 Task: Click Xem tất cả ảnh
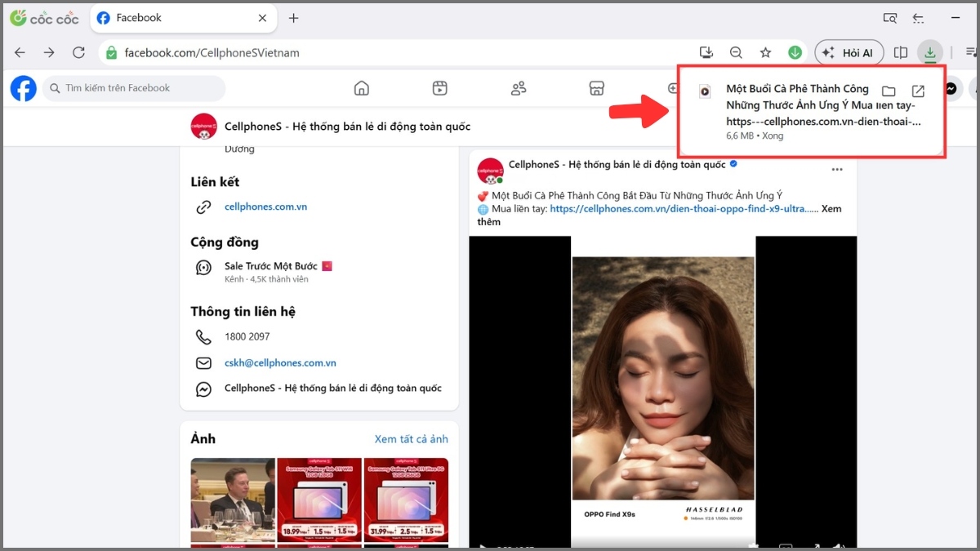(412, 439)
